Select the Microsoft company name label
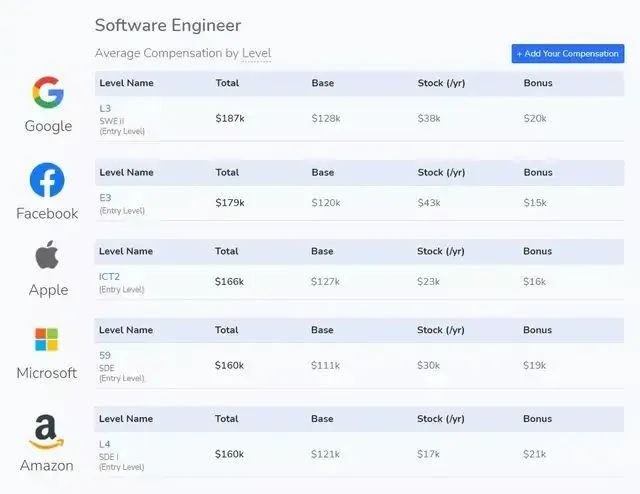The width and height of the screenshot is (640, 494). [47, 373]
